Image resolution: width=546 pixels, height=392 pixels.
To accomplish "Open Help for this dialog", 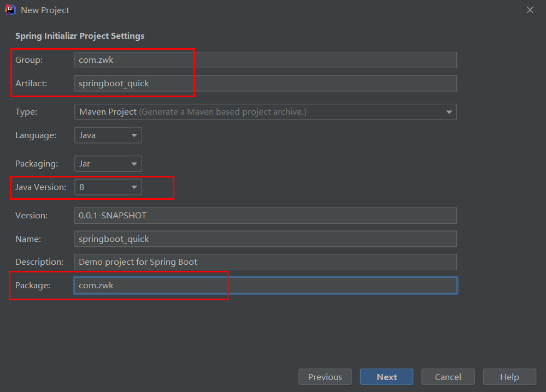I will point(509,377).
